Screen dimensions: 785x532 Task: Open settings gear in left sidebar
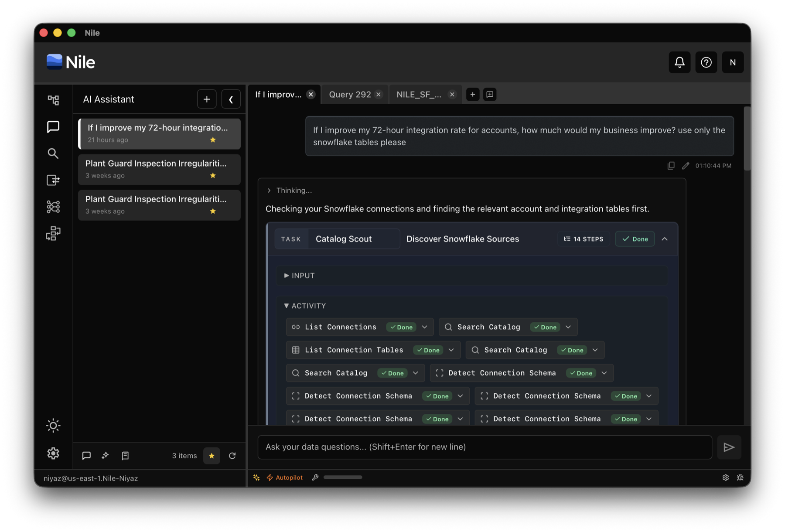pyautogui.click(x=53, y=453)
